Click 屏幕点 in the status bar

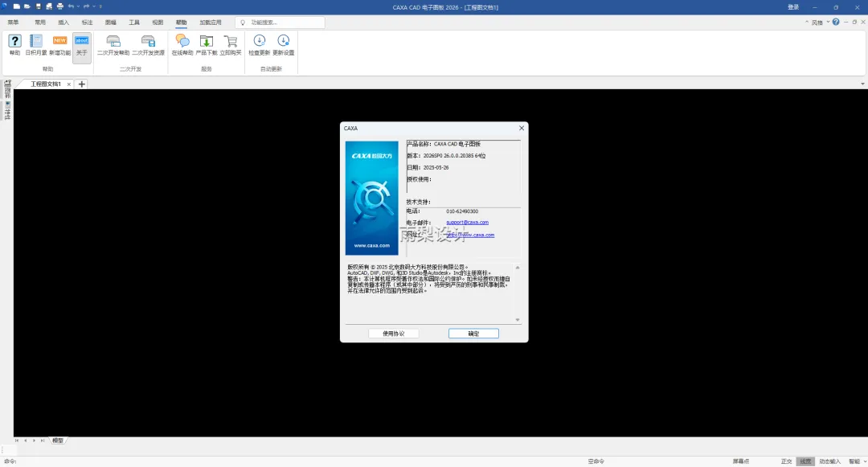[741, 461]
